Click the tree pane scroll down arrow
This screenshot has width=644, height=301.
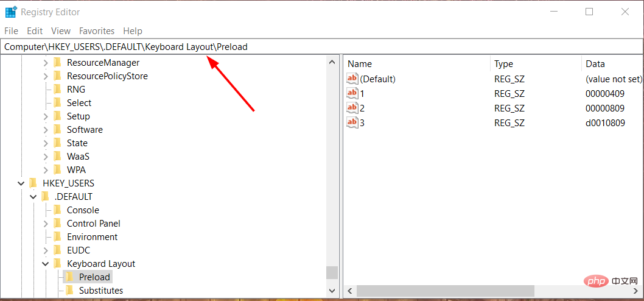coord(332,291)
